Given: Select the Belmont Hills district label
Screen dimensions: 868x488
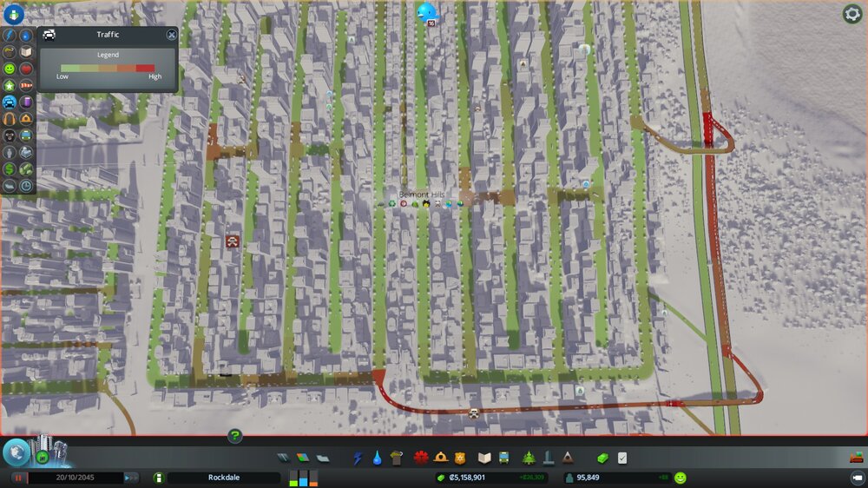Looking at the screenshot, I should [421, 195].
